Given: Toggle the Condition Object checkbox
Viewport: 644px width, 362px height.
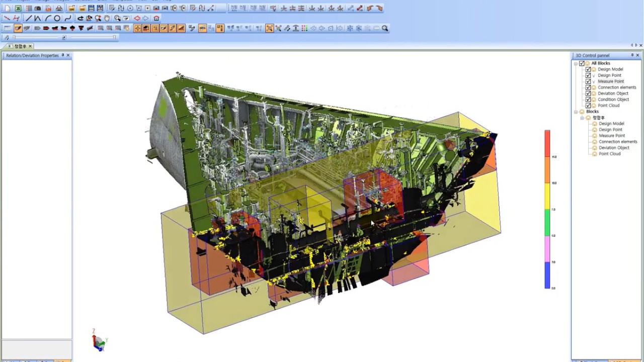Looking at the screenshot, I should (x=588, y=100).
